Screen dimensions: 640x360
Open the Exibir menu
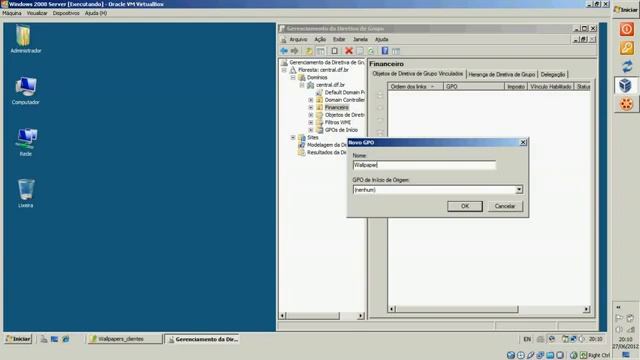pos(339,40)
